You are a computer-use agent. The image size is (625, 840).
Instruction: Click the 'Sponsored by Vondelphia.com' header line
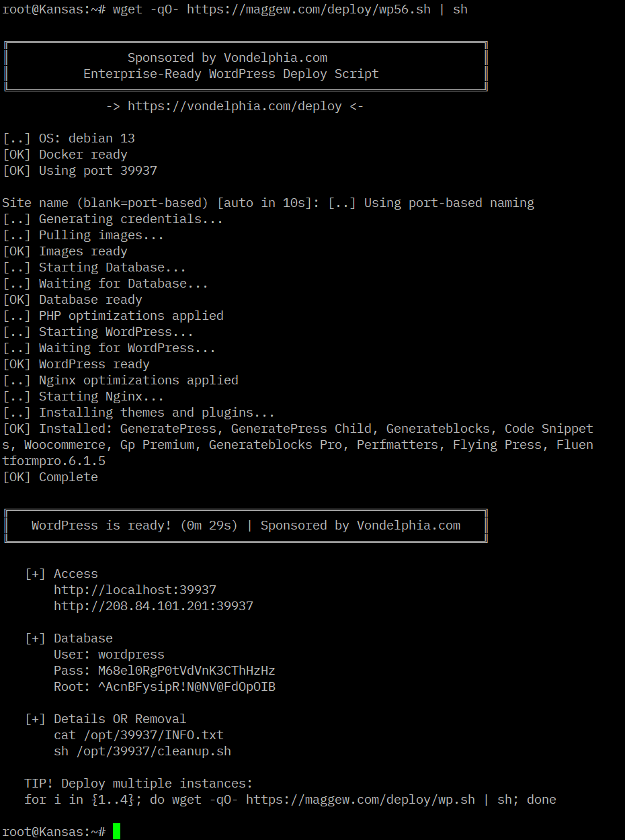[x=227, y=58]
